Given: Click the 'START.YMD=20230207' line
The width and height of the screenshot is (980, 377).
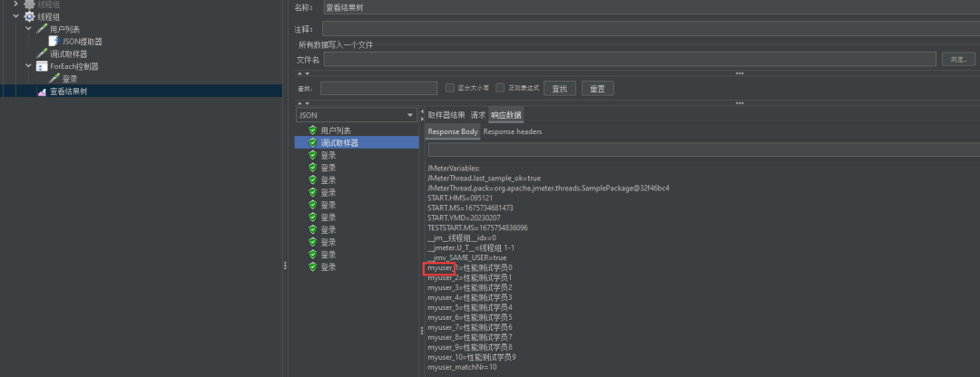Looking at the screenshot, I should pyautogui.click(x=464, y=217).
